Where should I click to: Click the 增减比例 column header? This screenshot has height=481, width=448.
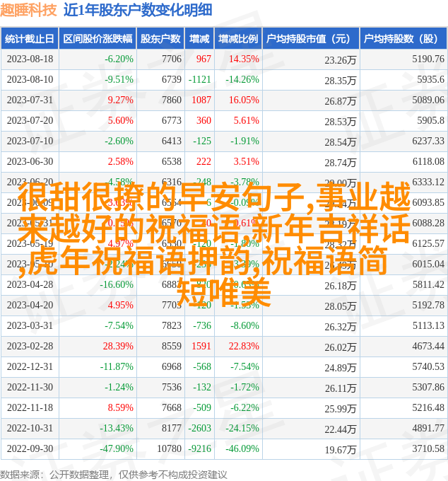pyautogui.click(x=238, y=39)
